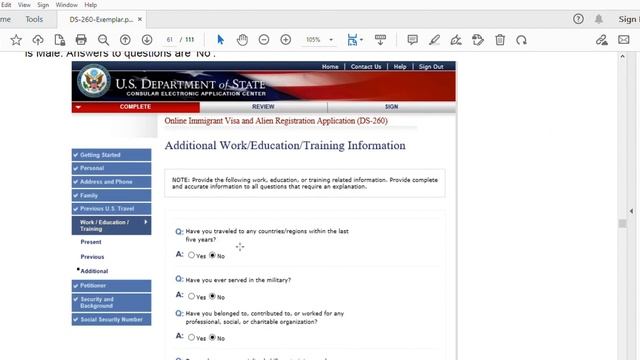Upload the file to the cloud
This screenshot has height=360, width=640.
(38, 40)
